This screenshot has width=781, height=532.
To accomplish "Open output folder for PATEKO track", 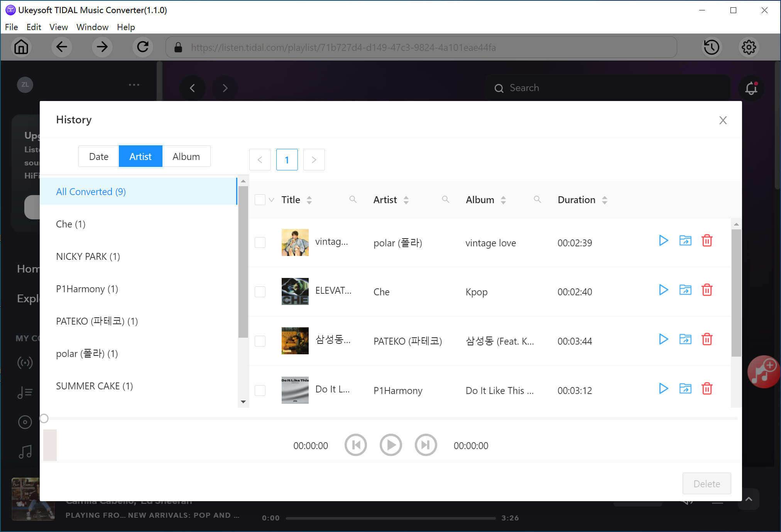I will 685,339.
